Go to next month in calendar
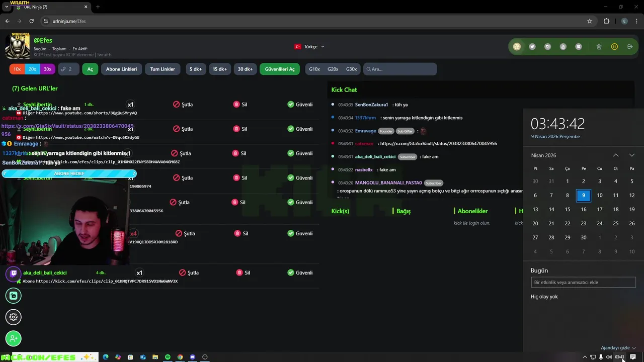The width and height of the screenshot is (644, 362). pyautogui.click(x=632, y=155)
